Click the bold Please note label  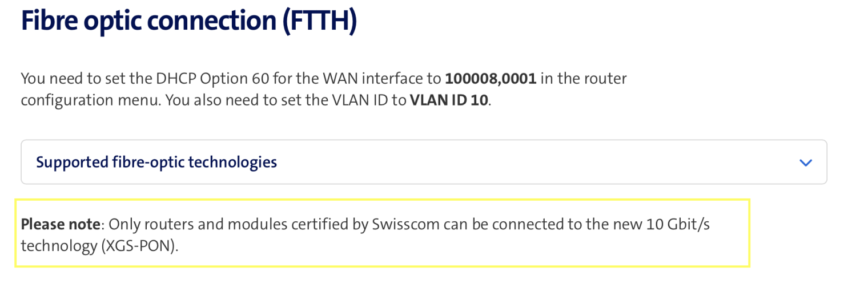(x=61, y=224)
